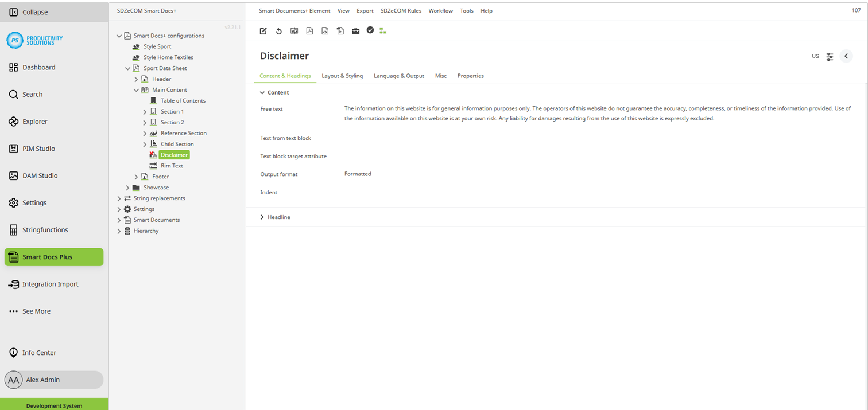868x410 pixels.
Task: Click the play document toolbar icon
Action: coord(340,31)
